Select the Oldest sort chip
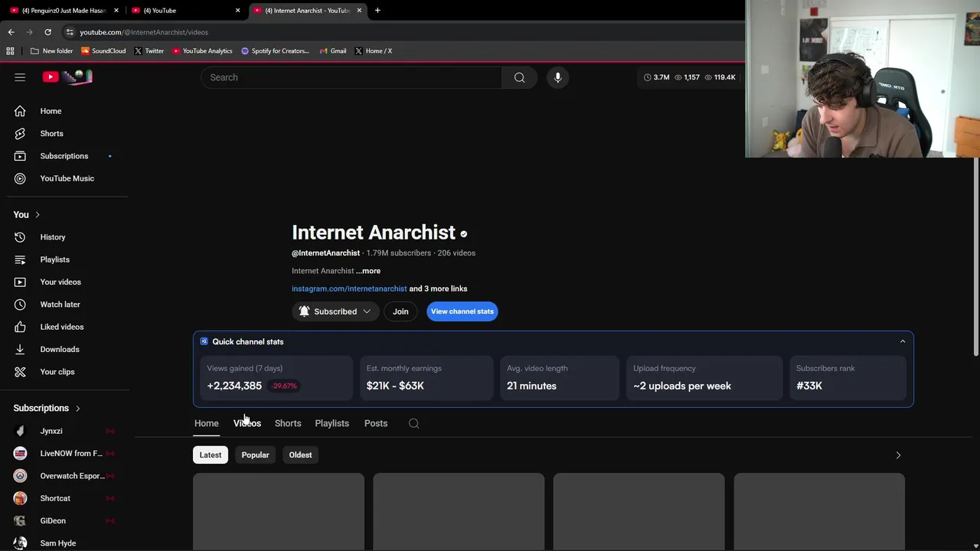Viewport: 980px width, 551px height. tap(300, 455)
